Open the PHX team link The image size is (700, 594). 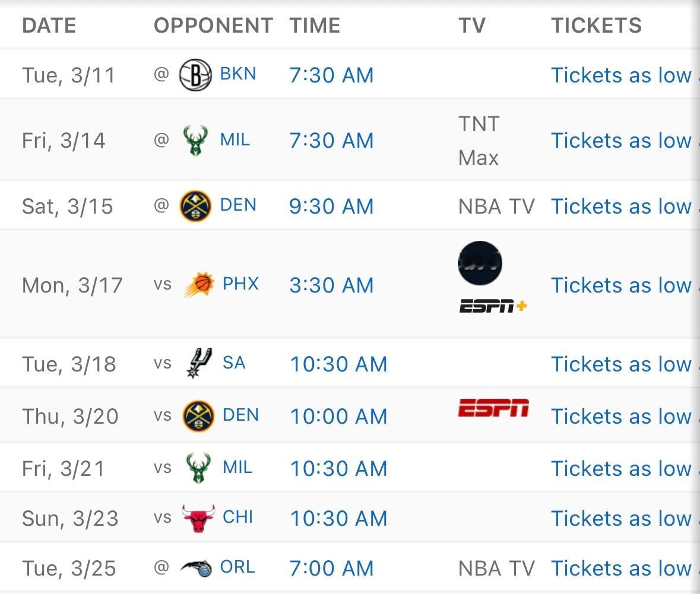(x=240, y=284)
